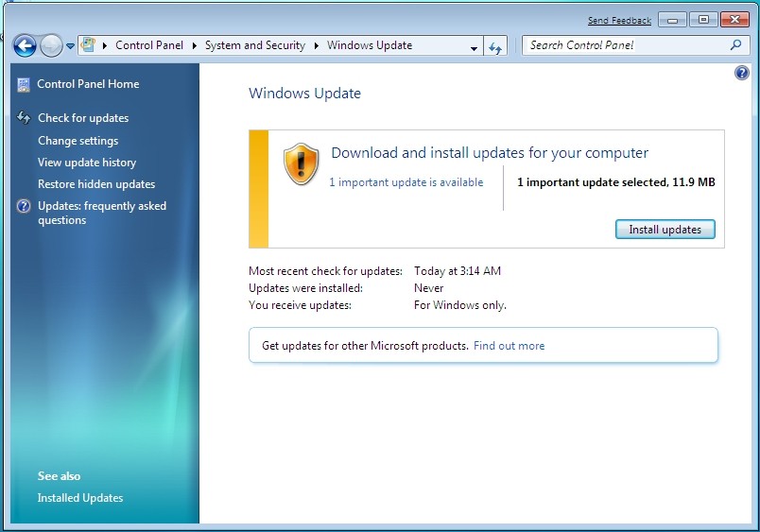The image size is (760, 532).
Task: Close the Windows Update window
Action: 734,20
